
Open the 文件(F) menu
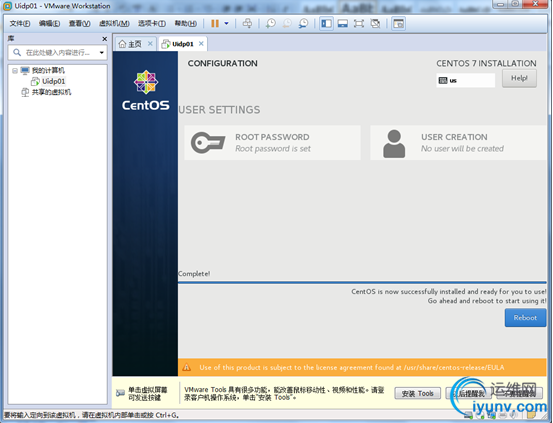(x=20, y=23)
